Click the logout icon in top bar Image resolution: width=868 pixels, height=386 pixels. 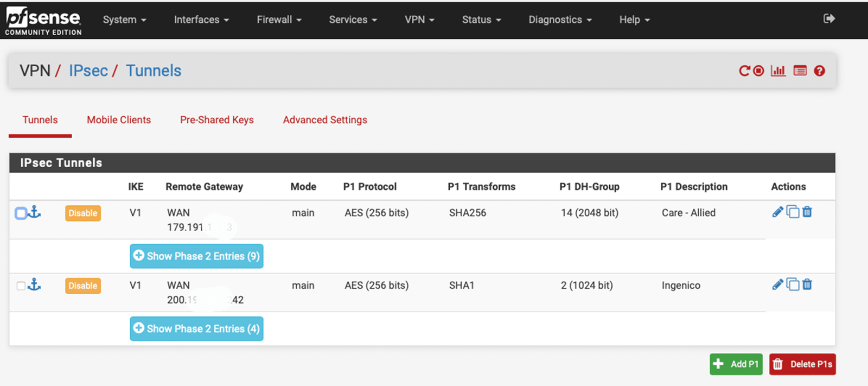829,19
